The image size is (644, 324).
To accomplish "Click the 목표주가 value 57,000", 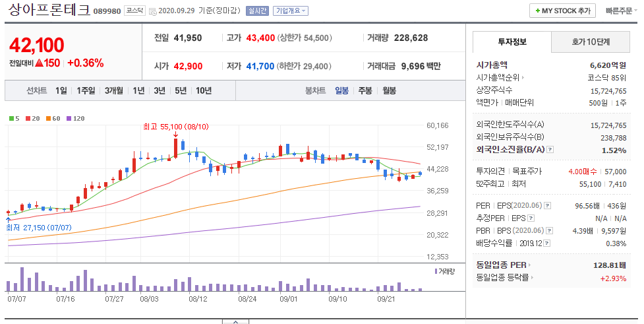I will point(615,172).
